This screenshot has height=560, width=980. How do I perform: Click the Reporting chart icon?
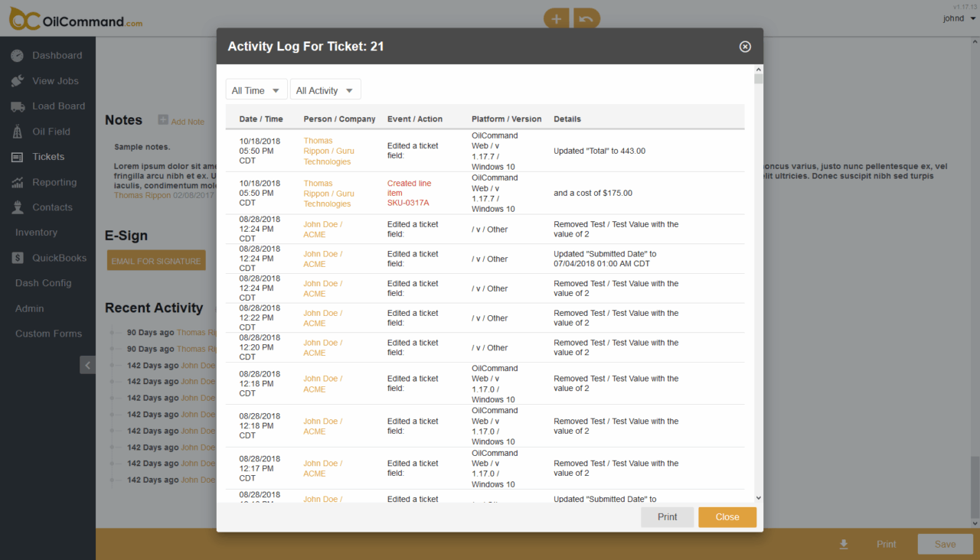point(17,183)
